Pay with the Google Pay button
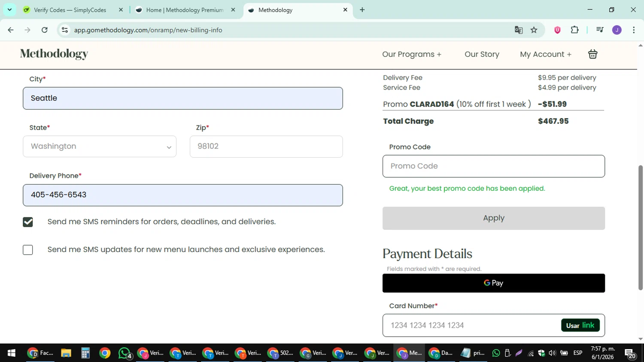 494,283
